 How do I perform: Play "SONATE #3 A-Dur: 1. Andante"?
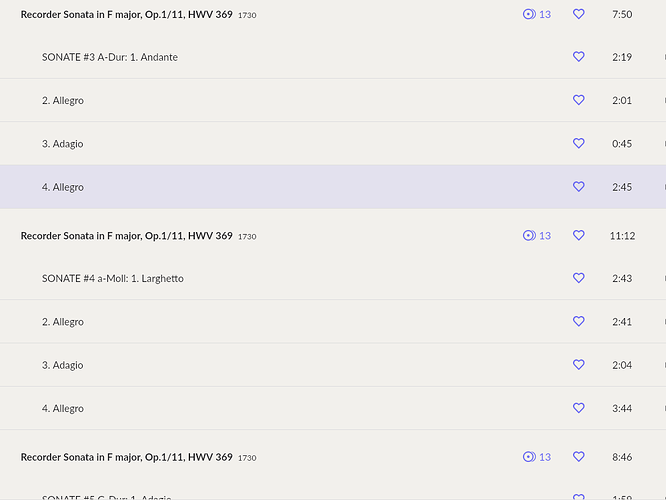(110, 57)
